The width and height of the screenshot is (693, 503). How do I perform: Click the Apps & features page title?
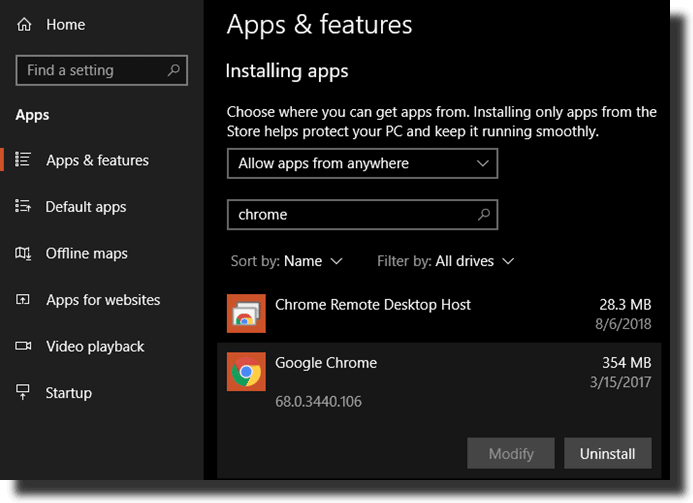pos(319,25)
